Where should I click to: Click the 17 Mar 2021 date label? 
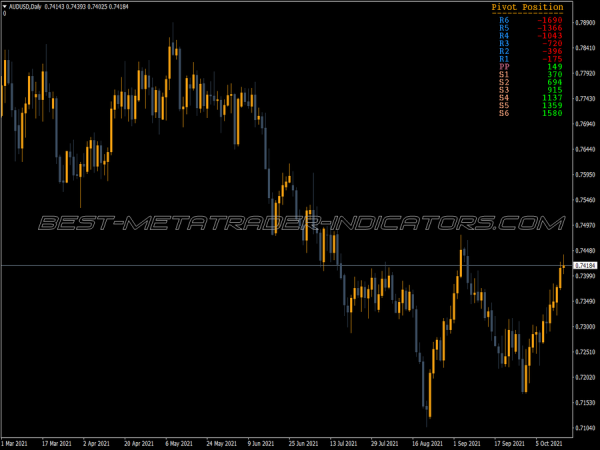click(57, 443)
